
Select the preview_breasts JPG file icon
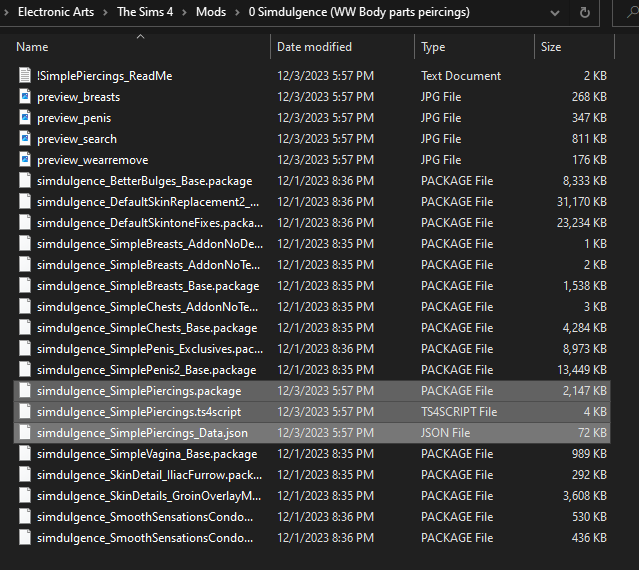(25, 97)
